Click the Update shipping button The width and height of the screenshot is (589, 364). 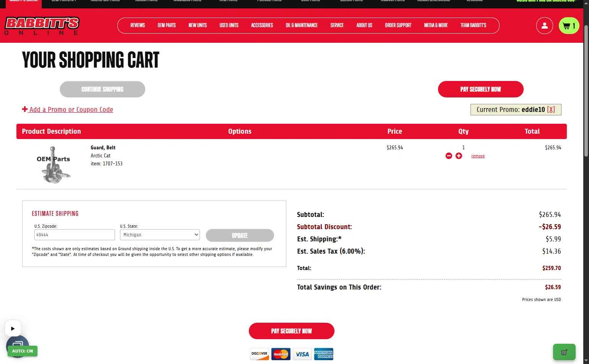[x=240, y=235]
